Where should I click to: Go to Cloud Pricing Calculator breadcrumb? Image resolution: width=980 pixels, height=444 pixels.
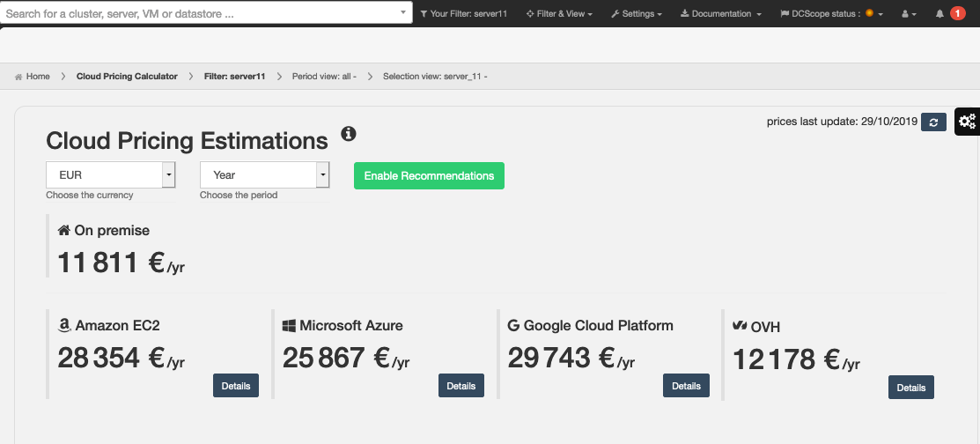(127, 77)
